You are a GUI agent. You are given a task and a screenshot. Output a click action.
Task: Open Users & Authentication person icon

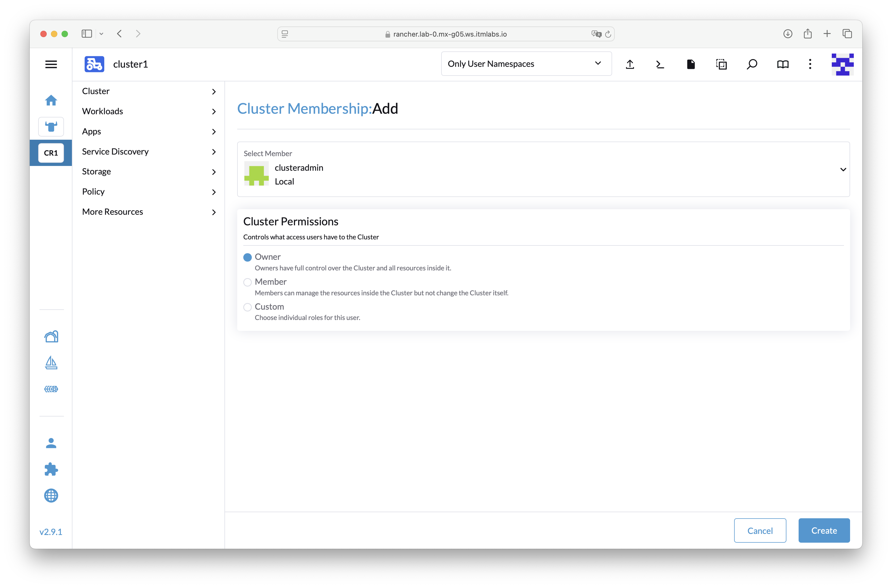51,443
